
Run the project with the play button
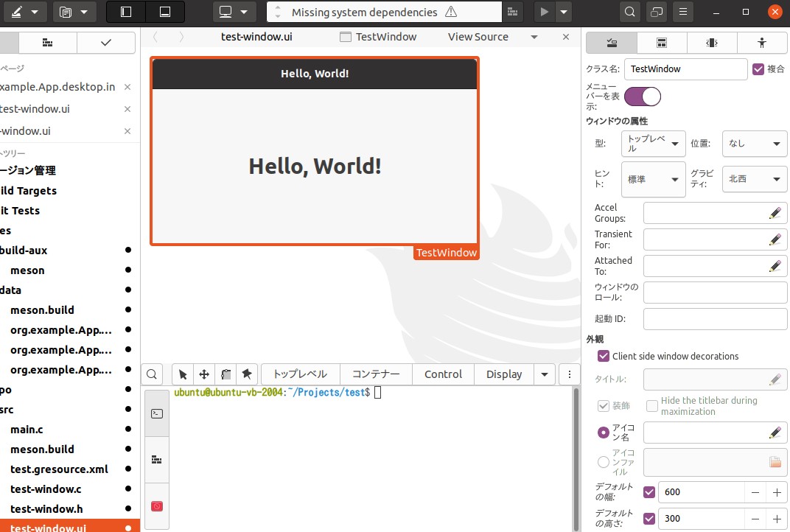(x=544, y=11)
